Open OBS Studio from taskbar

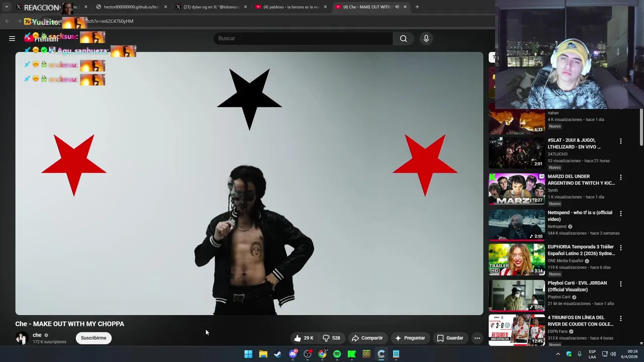point(307,354)
